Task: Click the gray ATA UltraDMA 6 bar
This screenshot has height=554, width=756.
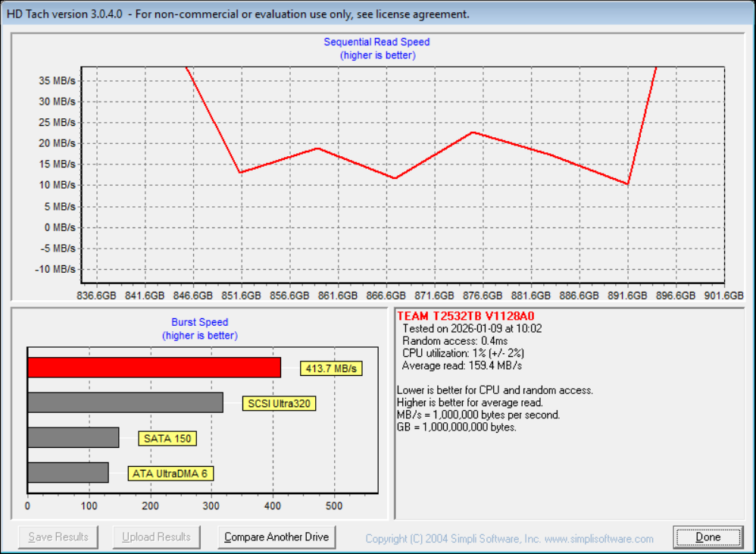Action: tap(67, 473)
